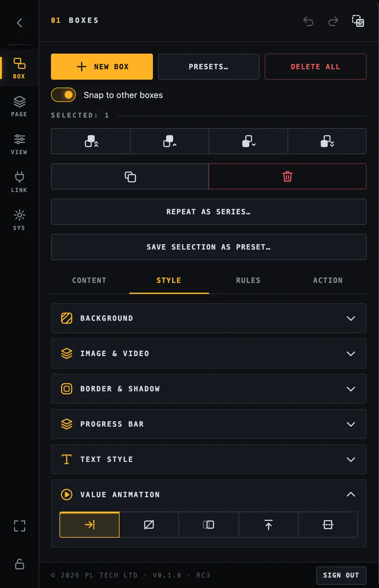The height and width of the screenshot is (588, 379).
Task: Select the side-panel animation option
Action: (209, 525)
